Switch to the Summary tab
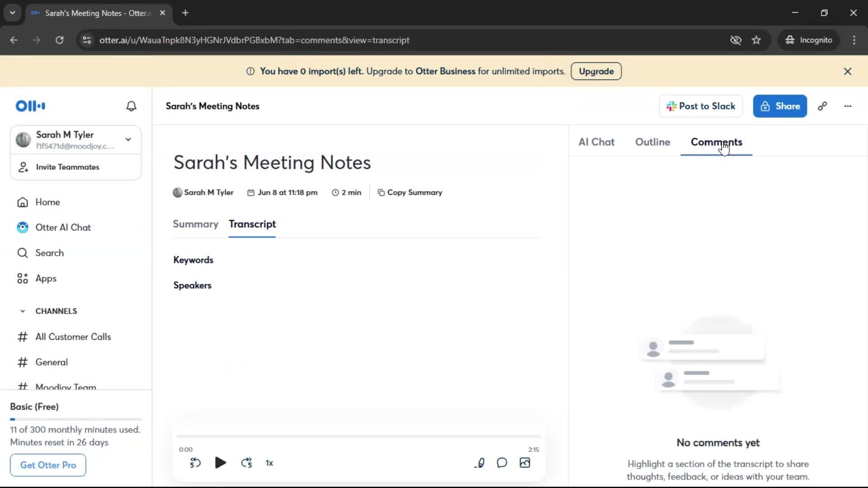This screenshot has width=868, height=488. click(195, 224)
